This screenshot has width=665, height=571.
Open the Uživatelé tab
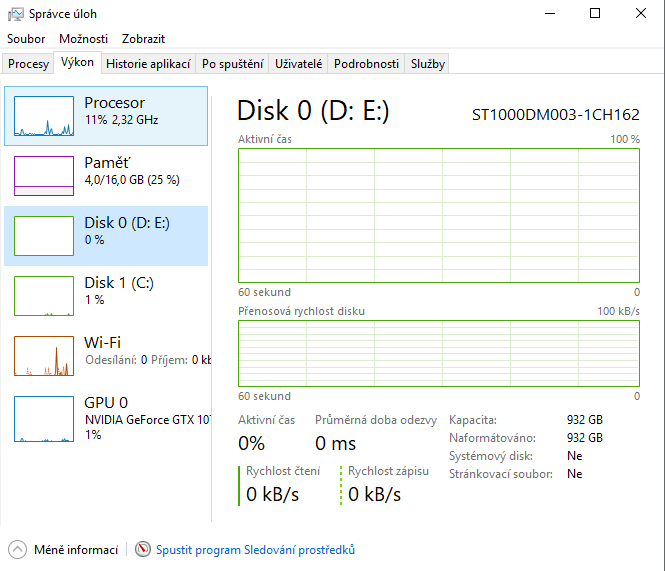(x=299, y=64)
